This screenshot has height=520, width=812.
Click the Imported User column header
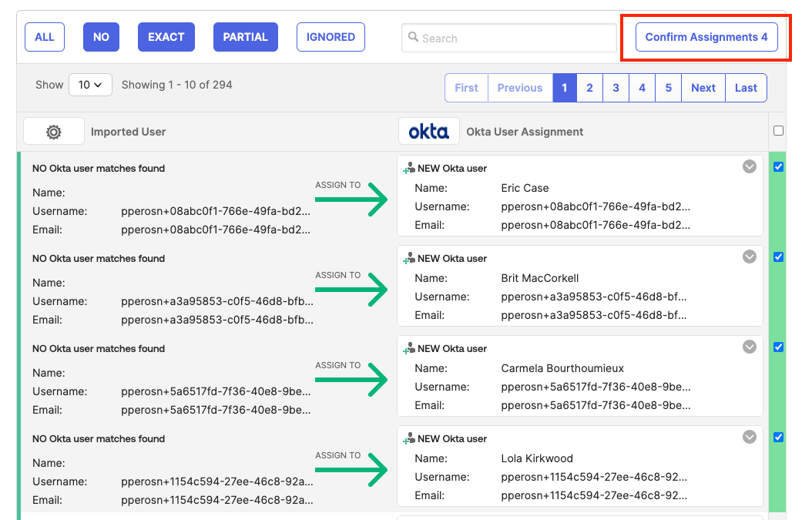click(129, 132)
